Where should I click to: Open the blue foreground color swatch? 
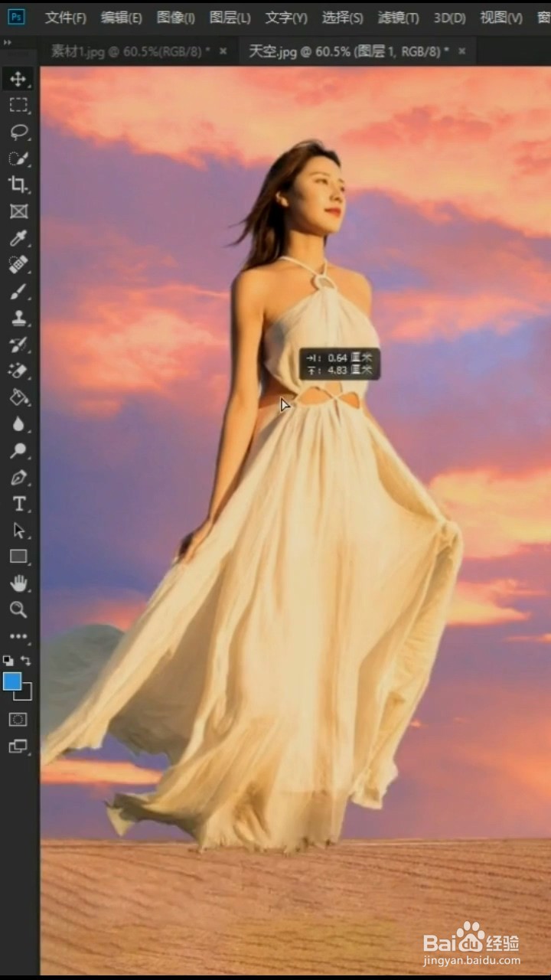[12, 681]
